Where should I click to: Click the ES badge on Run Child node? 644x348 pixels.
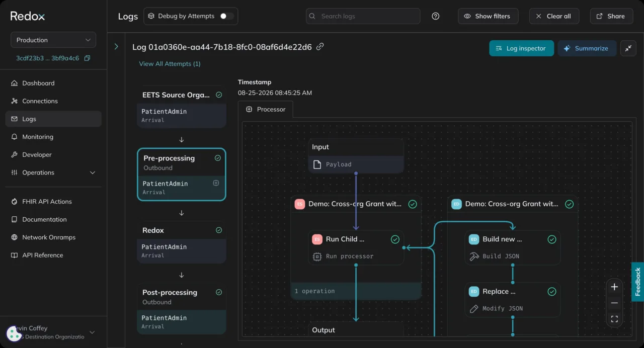317,239
